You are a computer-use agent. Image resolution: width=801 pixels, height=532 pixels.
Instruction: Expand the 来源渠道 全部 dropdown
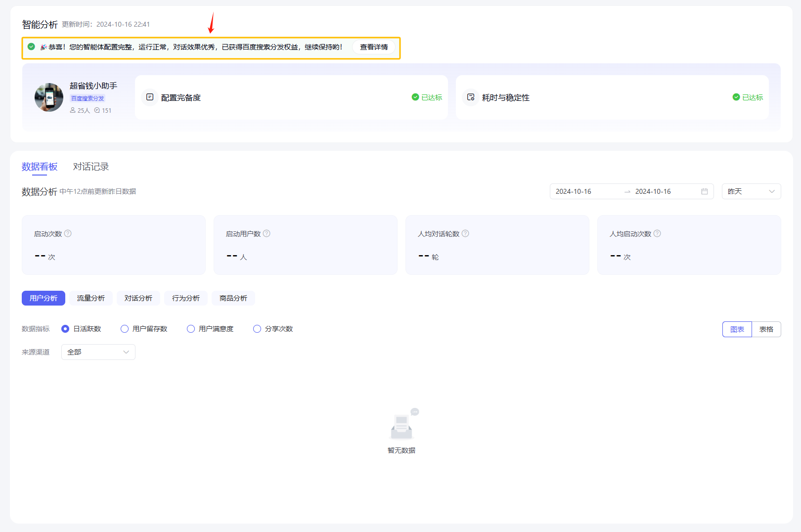pos(98,352)
